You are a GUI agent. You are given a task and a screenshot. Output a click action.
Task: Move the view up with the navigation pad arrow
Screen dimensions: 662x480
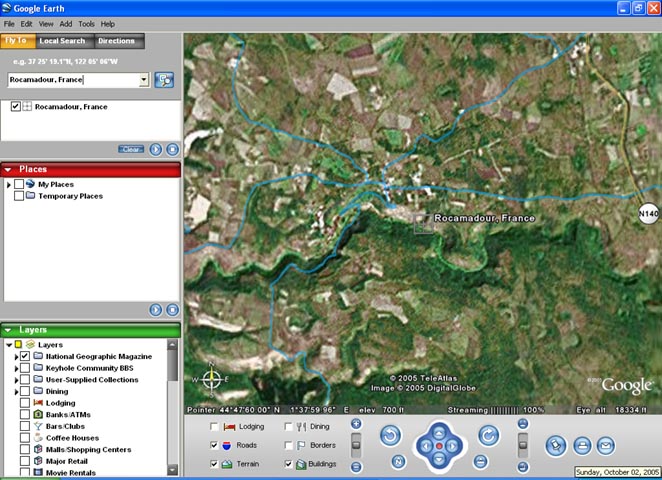(439, 433)
